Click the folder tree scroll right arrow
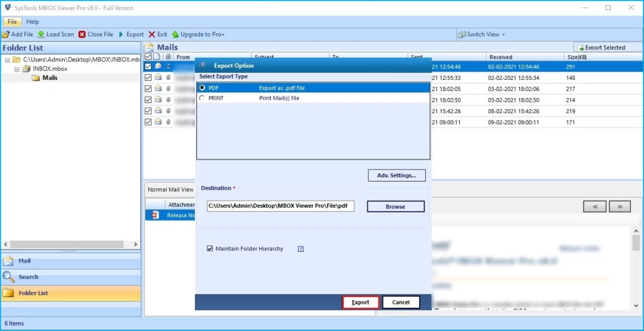The width and height of the screenshot is (644, 331). (x=136, y=244)
